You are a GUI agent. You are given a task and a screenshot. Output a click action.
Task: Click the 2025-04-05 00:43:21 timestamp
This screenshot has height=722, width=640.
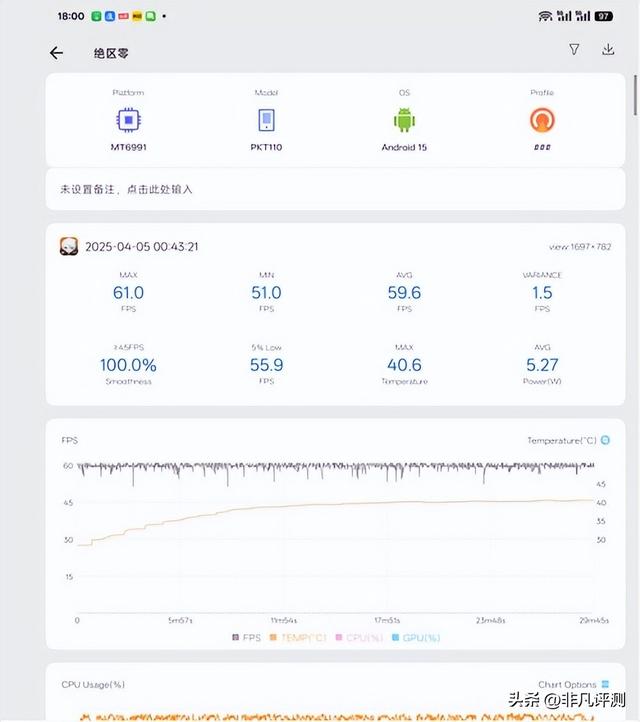pos(142,247)
